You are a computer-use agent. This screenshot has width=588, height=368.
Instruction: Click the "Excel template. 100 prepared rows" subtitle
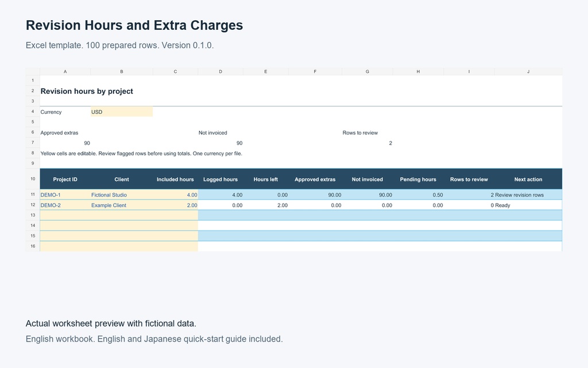tap(119, 45)
